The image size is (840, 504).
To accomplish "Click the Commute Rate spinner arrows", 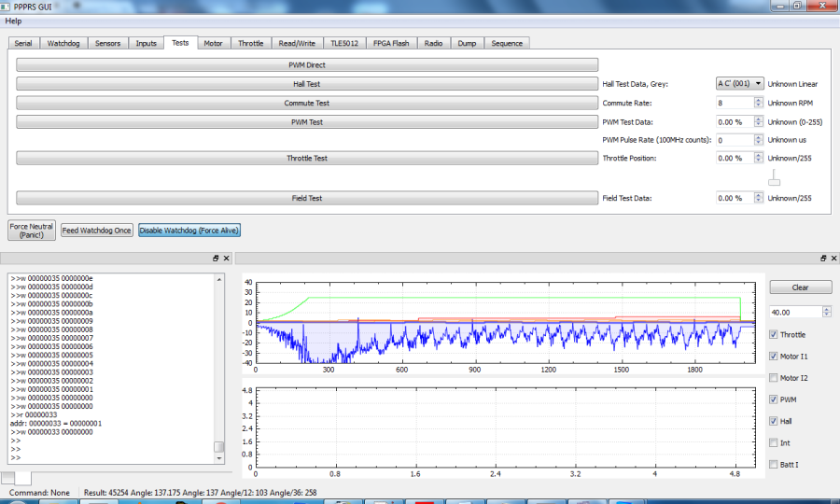I will pyautogui.click(x=758, y=103).
